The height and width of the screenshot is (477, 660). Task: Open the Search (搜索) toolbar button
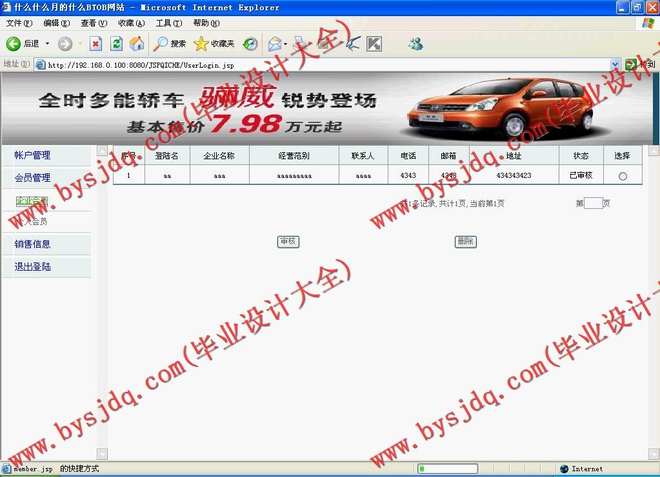[x=171, y=44]
